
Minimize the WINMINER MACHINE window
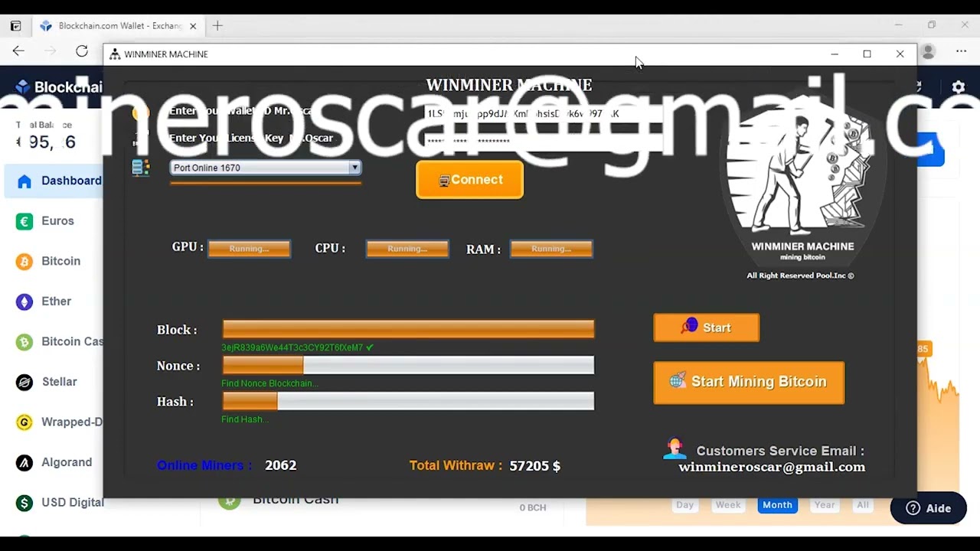[x=835, y=54]
